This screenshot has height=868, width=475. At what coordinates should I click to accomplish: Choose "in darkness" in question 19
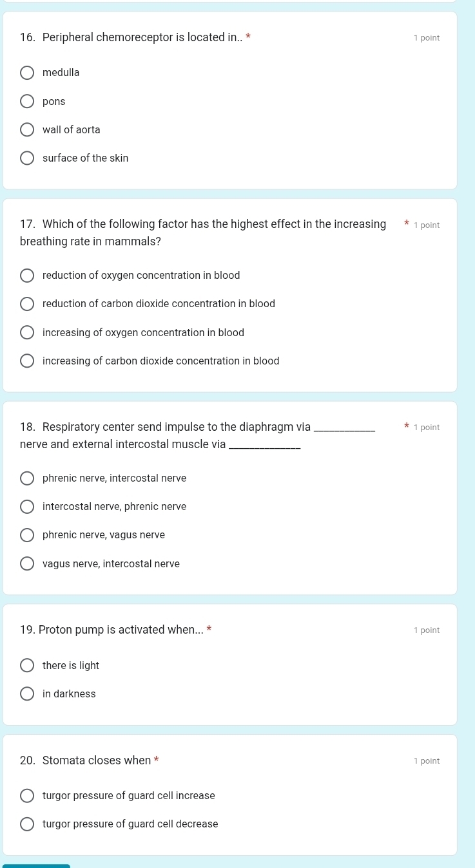[x=27, y=693]
